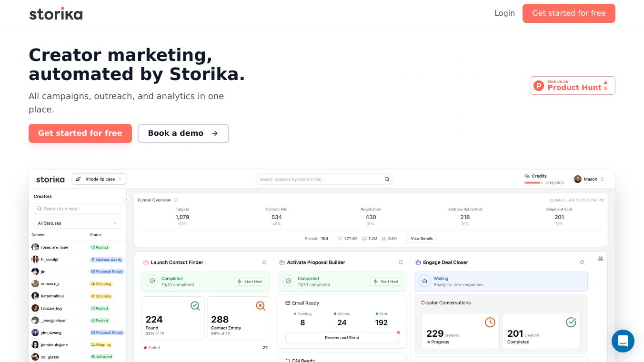
Task: Click the creator search magnifier icon
Action: pos(387,180)
